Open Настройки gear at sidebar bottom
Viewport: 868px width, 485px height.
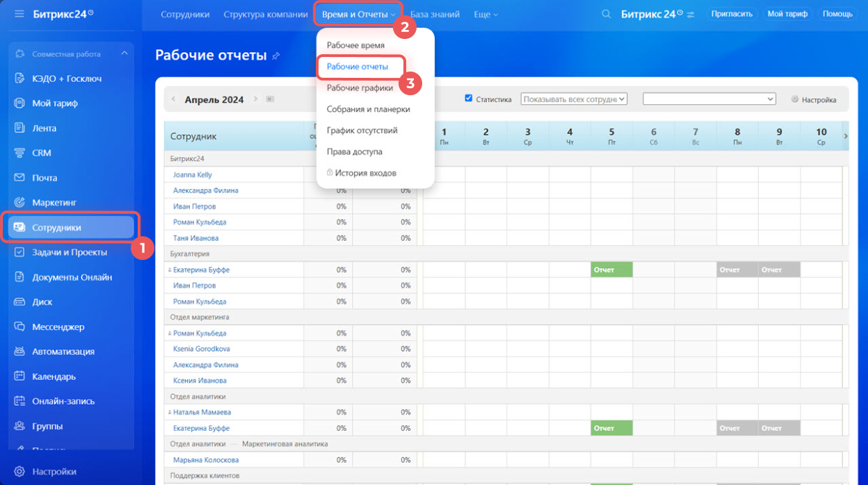click(19, 472)
